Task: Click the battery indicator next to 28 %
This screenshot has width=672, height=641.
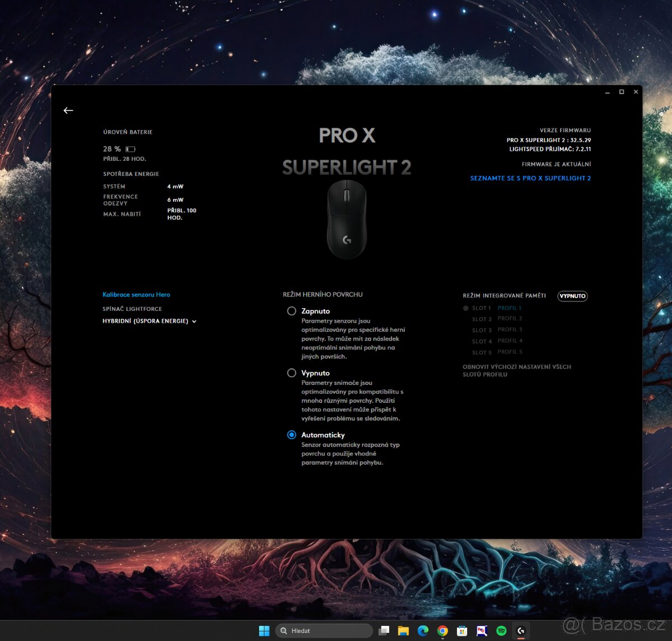Action: (x=129, y=149)
